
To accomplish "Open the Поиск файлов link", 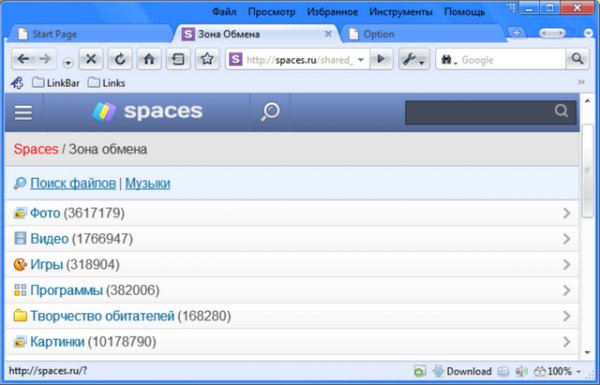I will (73, 184).
